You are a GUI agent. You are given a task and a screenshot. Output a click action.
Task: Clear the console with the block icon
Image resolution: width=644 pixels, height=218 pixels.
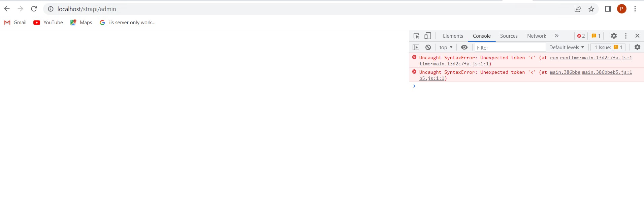coord(428,48)
